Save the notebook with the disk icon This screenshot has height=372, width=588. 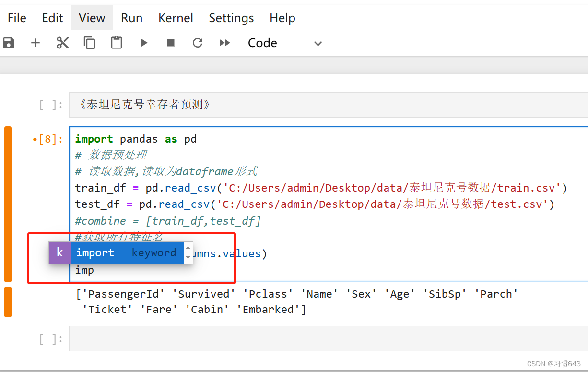point(9,43)
